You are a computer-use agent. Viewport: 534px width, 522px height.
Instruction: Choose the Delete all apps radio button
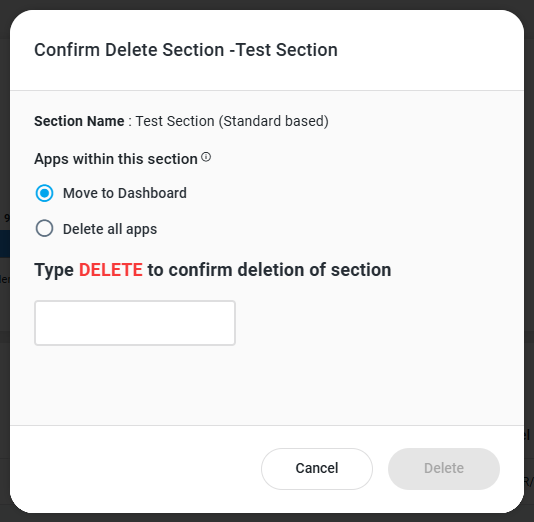pyautogui.click(x=44, y=228)
